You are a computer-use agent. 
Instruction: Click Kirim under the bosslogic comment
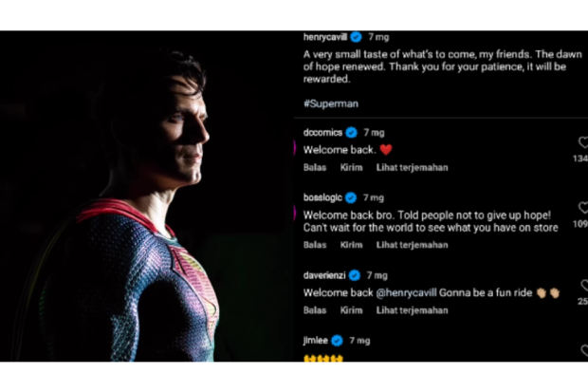point(351,245)
